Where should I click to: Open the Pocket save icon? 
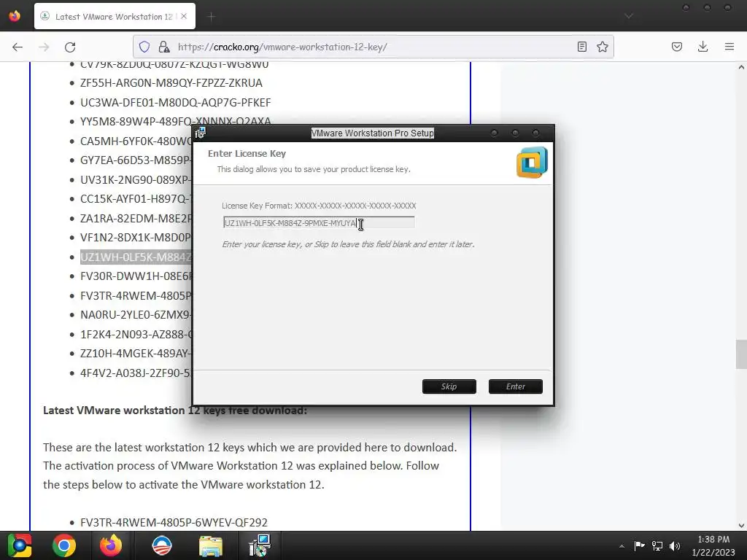(x=676, y=47)
